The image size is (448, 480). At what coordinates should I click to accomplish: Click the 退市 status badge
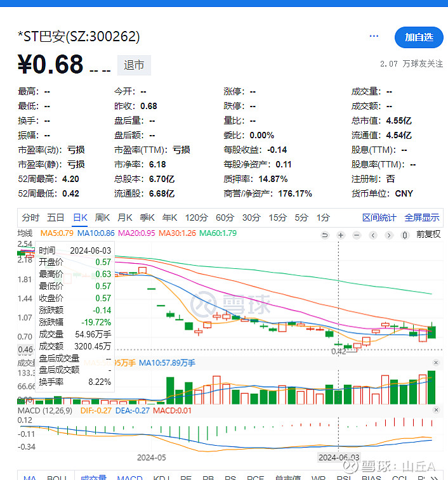pyautogui.click(x=134, y=65)
